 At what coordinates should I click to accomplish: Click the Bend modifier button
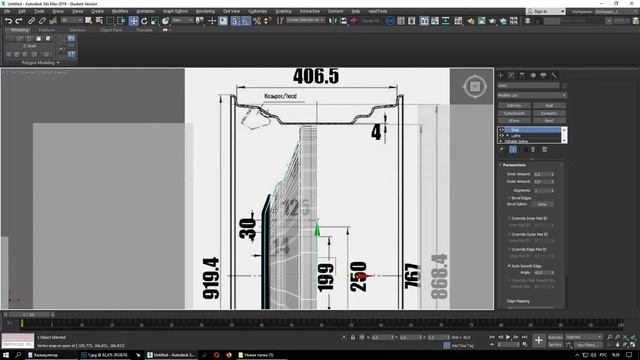pos(549,120)
